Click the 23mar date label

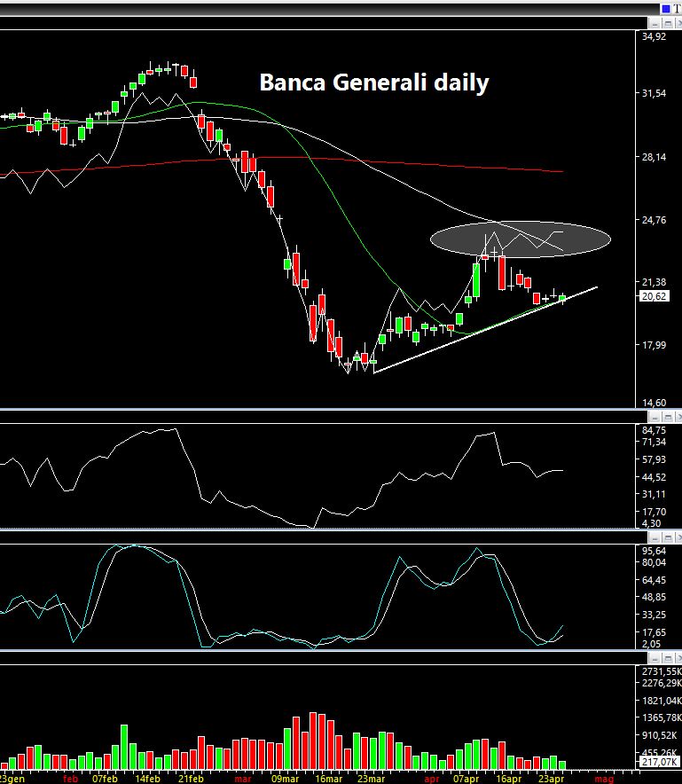(x=371, y=779)
